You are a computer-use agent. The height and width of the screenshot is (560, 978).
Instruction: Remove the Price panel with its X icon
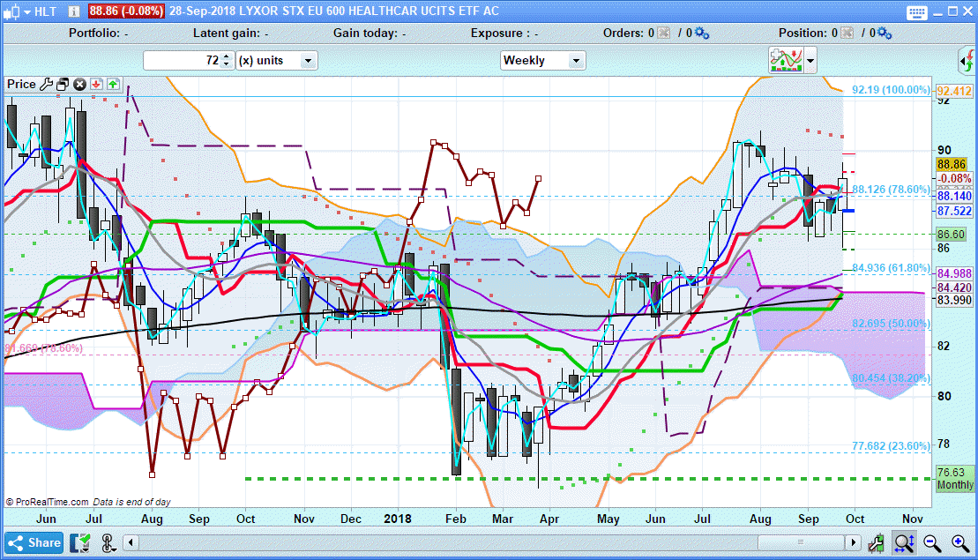click(x=79, y=84)
